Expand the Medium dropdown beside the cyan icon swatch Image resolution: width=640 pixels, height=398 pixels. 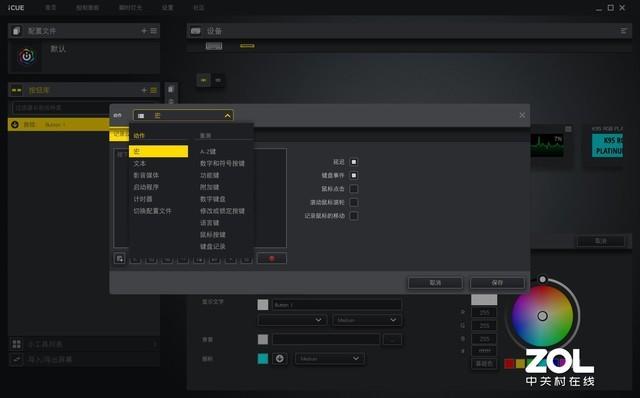click(329, 359)
